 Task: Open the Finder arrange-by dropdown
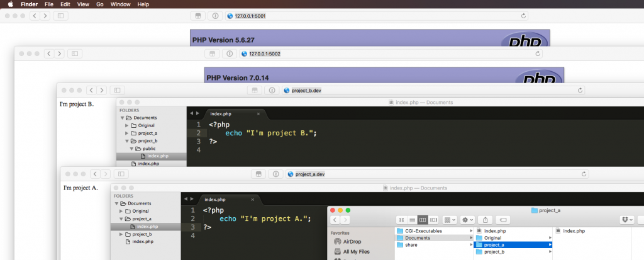[x=450, y=220]
